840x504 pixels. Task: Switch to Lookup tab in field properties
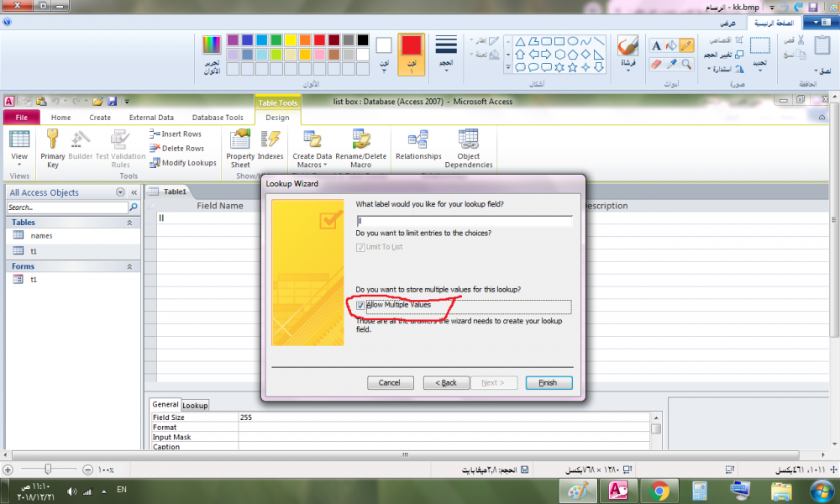click(x=195, y=406)
